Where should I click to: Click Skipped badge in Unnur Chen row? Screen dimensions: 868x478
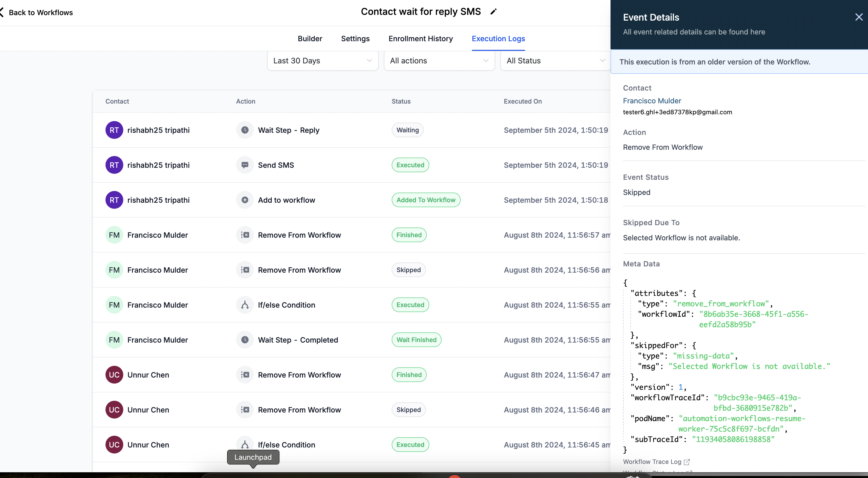(408, 410)
